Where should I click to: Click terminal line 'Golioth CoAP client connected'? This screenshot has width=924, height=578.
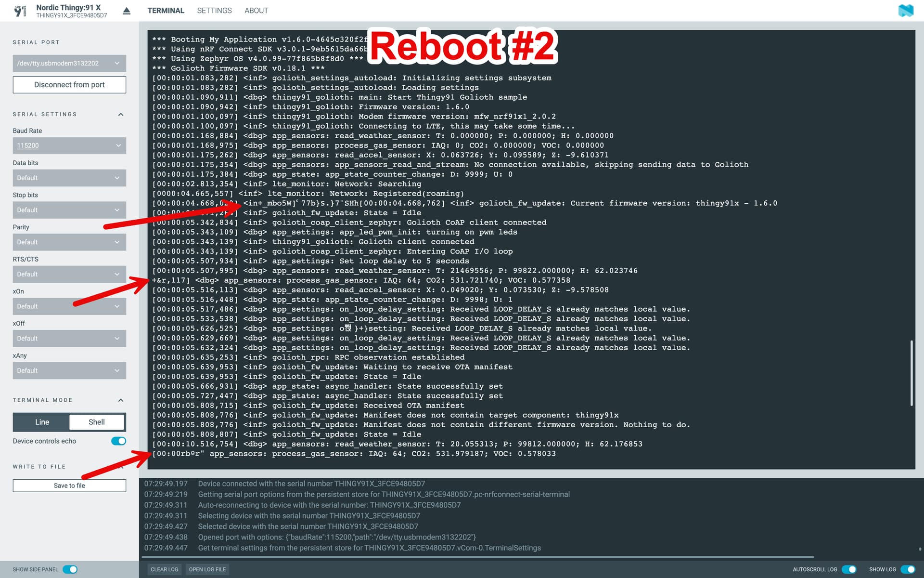point(349,223)
